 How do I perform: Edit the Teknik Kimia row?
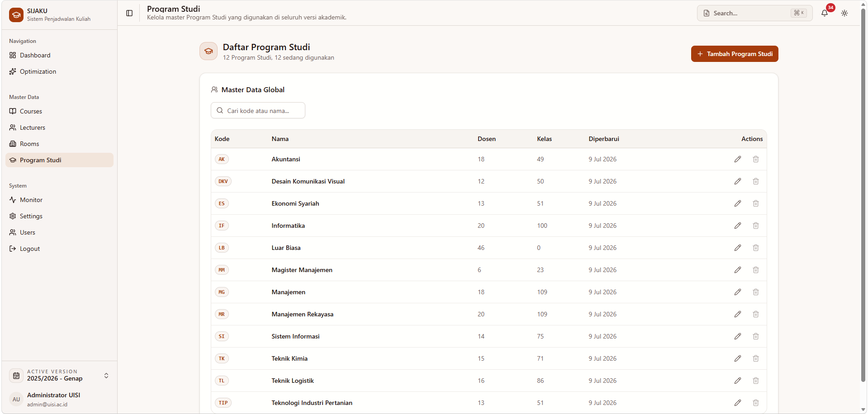click(738, 358)
